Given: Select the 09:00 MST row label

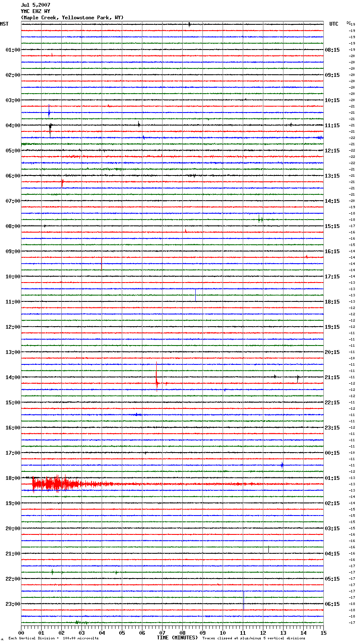Looking at the screenshot, I should [x=13, y=251].
